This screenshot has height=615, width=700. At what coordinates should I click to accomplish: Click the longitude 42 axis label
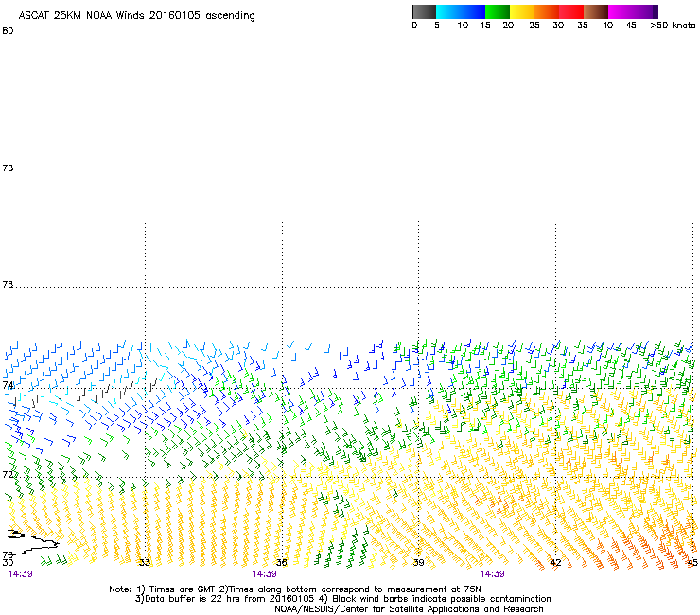[555, 562]
